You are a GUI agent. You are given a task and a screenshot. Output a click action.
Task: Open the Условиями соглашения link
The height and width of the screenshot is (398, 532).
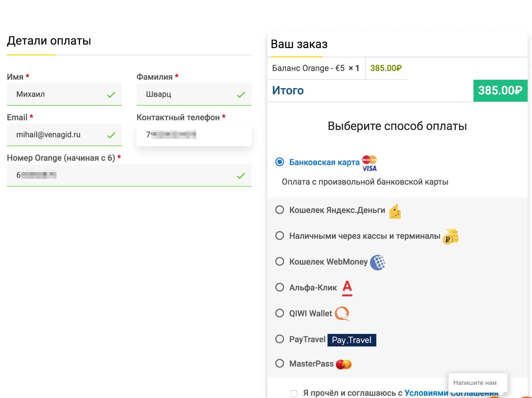coord(451,393)
